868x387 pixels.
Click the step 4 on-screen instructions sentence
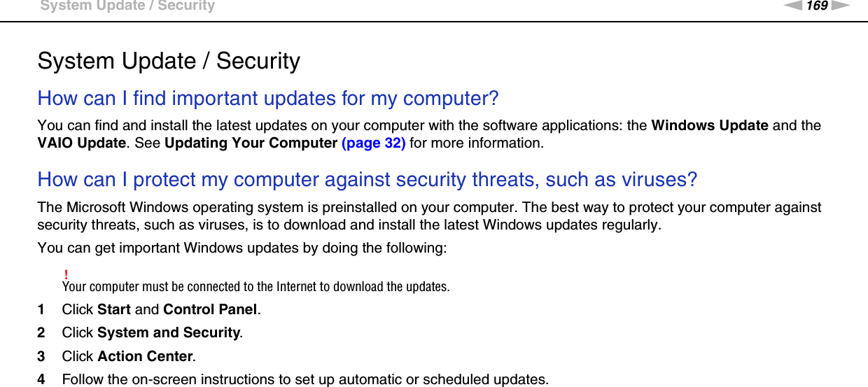[x=305, y=379]
